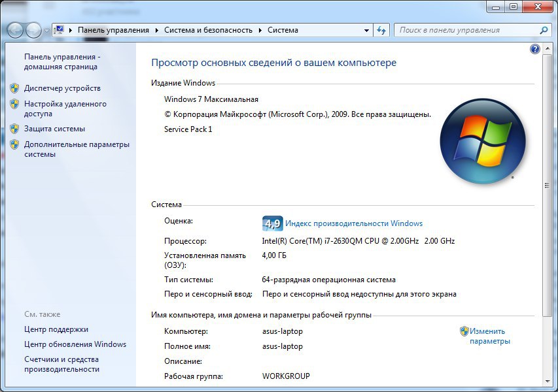Click the Microsoft Corp. copyright line

tap(298, 114)
